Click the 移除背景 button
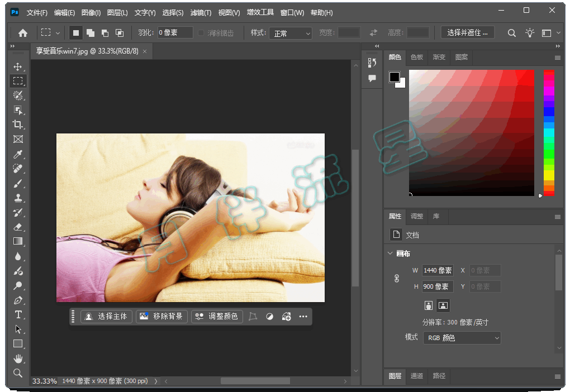Image resolution: width=570 pixels, height=392 pixels. (x=161, y=317)
